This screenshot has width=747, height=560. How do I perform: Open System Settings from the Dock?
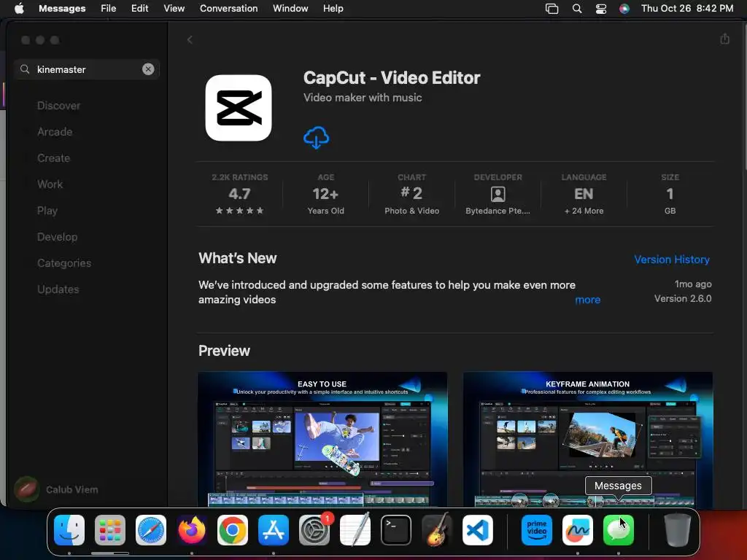314,530
